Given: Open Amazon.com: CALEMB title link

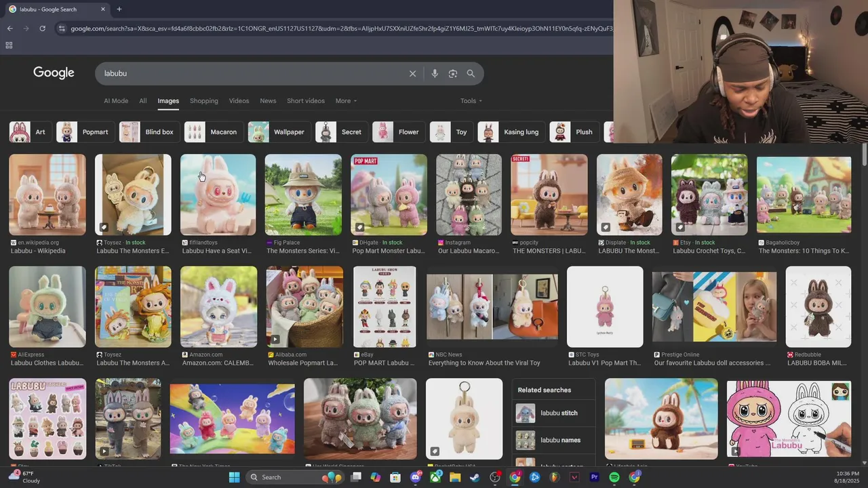Looking at the screenshot, I should (x=217, y=363).
